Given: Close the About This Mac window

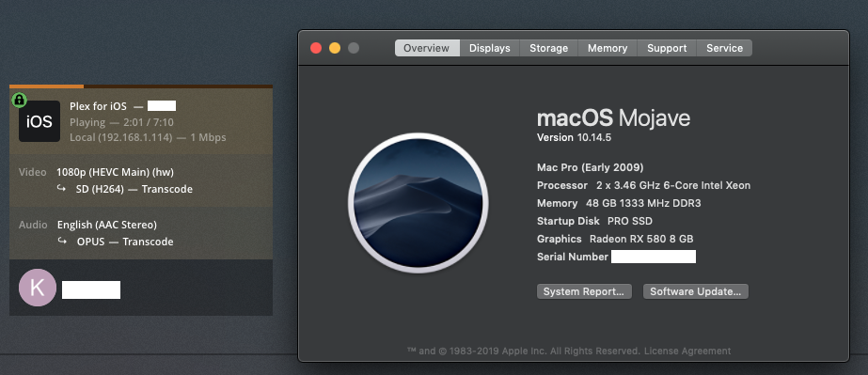Looking at the screenshot, I should [316, 48].
